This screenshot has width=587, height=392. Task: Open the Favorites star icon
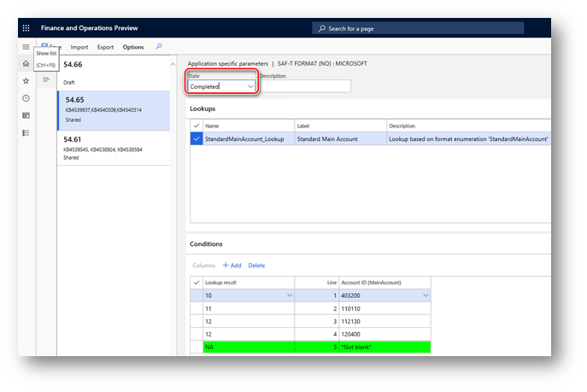(x=26, y=81)
